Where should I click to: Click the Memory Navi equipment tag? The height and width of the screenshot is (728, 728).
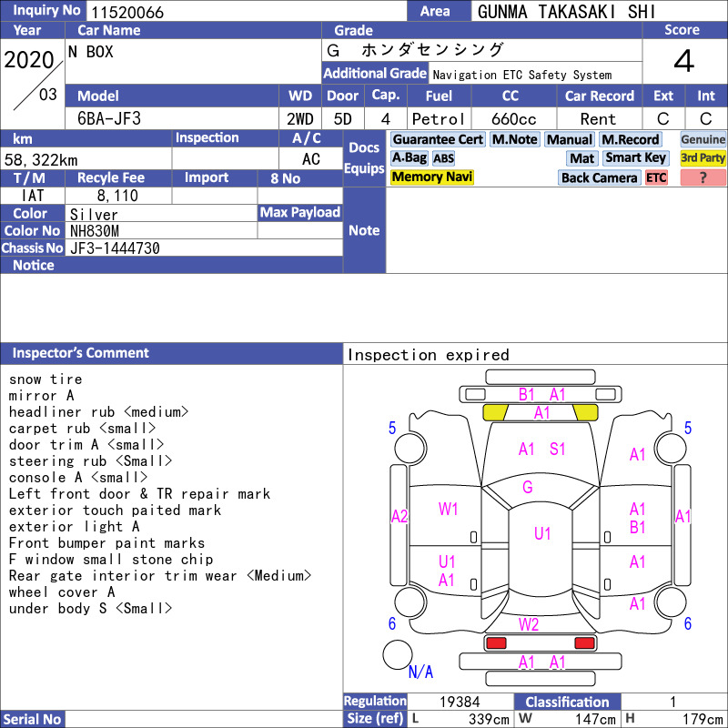[x=431, y=177]
